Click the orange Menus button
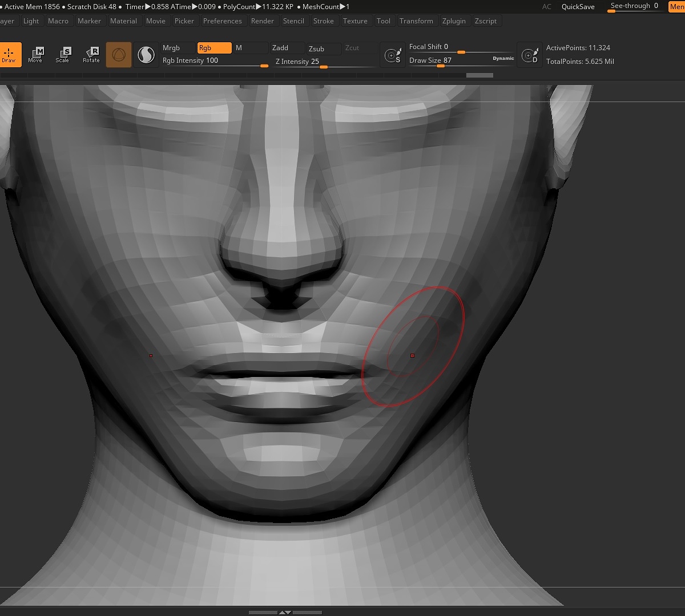Screen dimensions: 685x616 tap(676, 7)
